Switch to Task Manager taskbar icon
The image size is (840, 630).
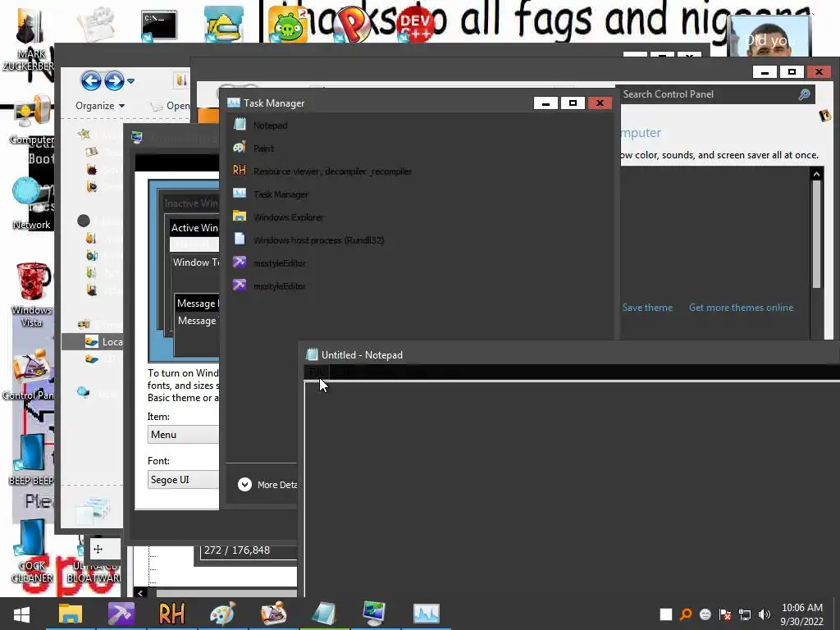426,614
